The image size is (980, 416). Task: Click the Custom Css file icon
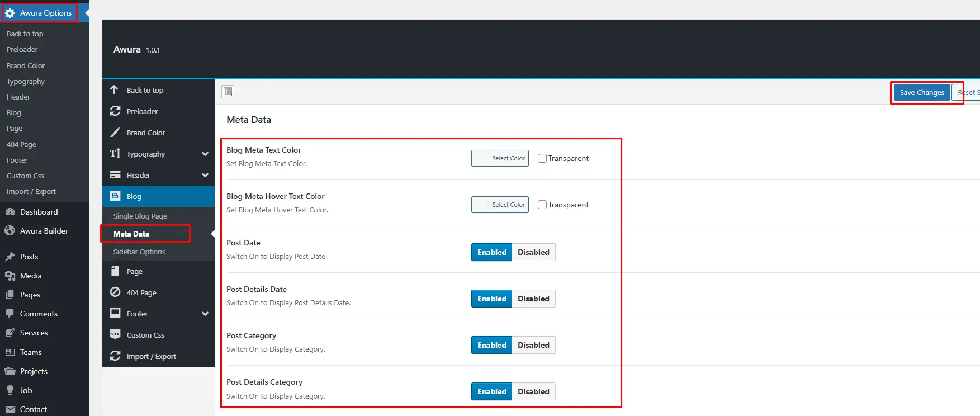point(115,335)
